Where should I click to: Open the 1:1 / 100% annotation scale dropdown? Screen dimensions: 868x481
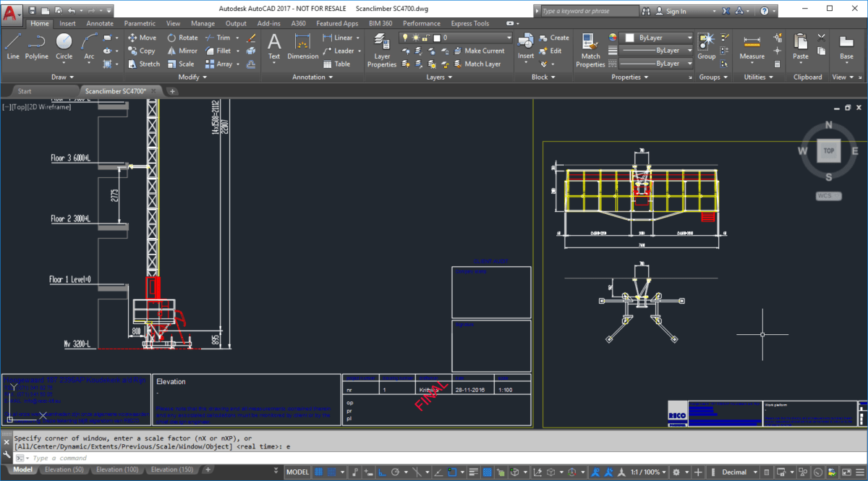[x=647, y=472]
